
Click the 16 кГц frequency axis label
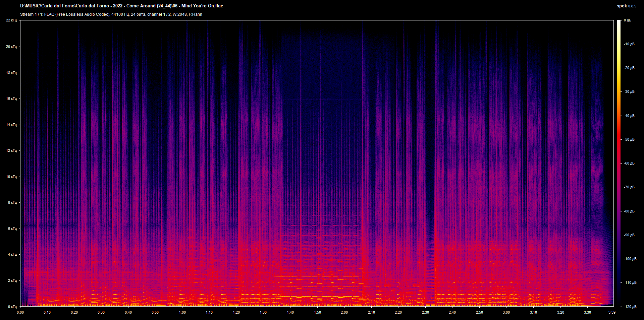point(11,99)
